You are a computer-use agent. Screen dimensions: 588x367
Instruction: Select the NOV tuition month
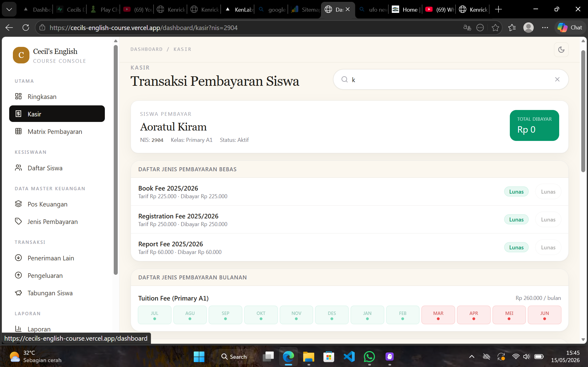296,315
